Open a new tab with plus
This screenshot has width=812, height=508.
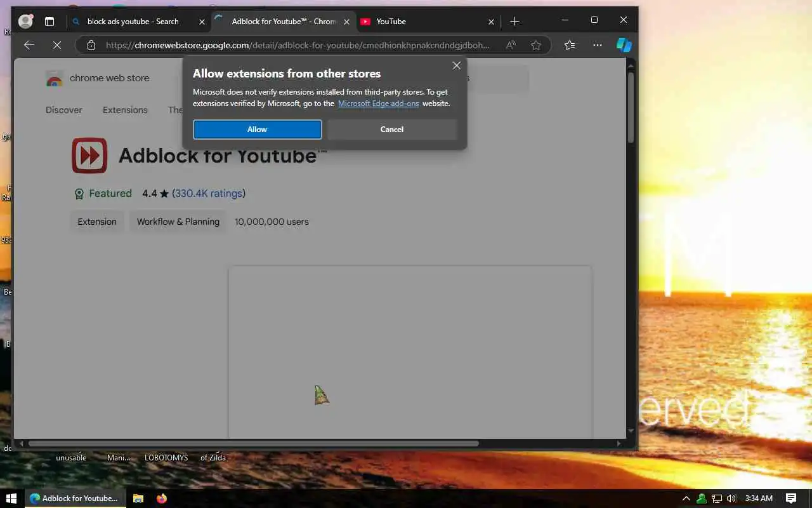click(x=514, y=22)
